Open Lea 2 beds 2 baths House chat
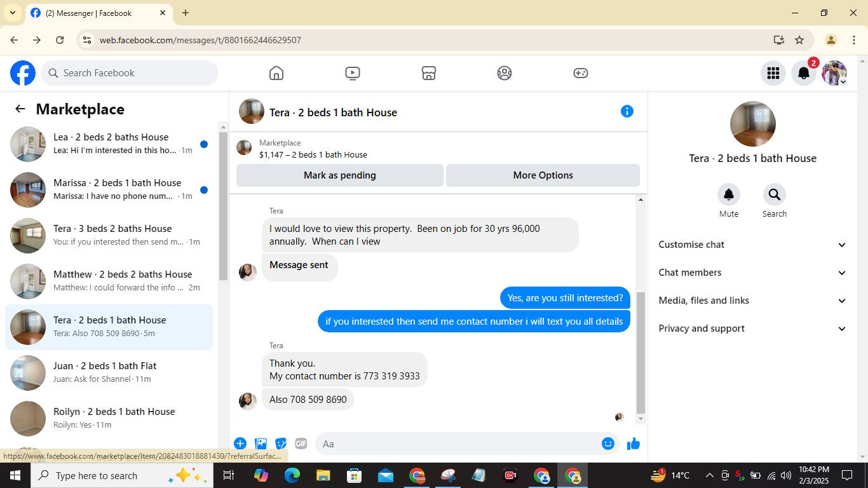This screenshot has width=868, height=488. [x=109, y=144]
